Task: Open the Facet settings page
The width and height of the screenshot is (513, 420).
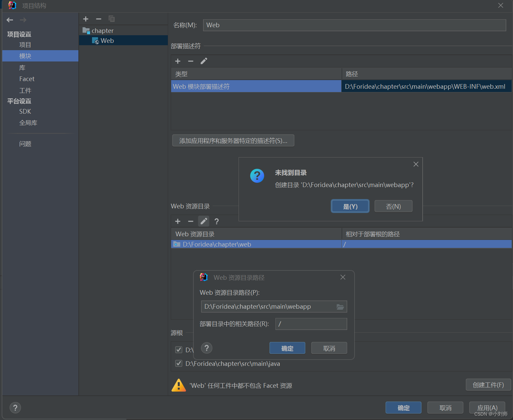Action: 27,79
